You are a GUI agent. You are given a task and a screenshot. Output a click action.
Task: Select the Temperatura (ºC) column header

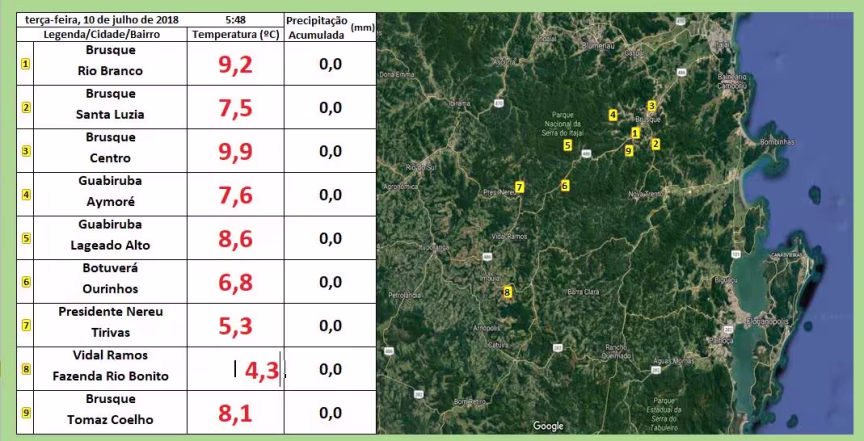point(235,34)
